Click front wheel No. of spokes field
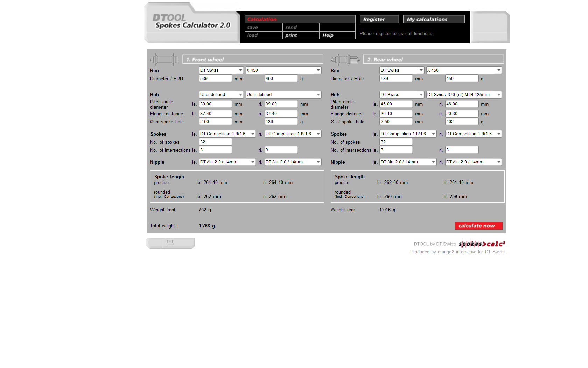 (215, 142)
